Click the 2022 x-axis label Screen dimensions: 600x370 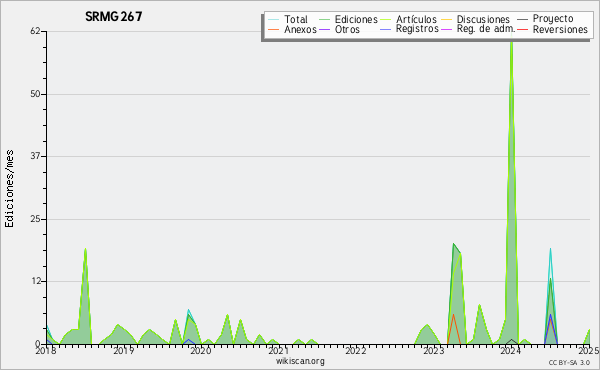click(x=356, y=350)
